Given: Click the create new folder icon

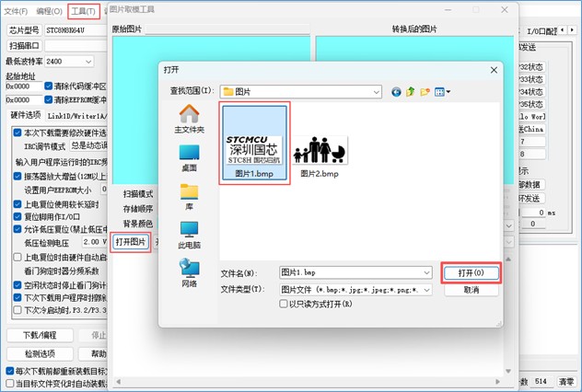Looking at the screenshot, I should click(425, 92).
